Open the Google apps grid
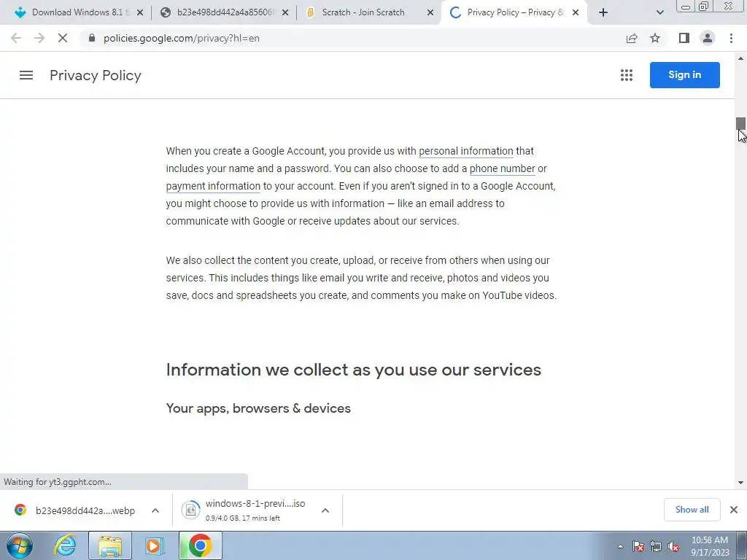The image size is (747, 560). pos(627,75)
